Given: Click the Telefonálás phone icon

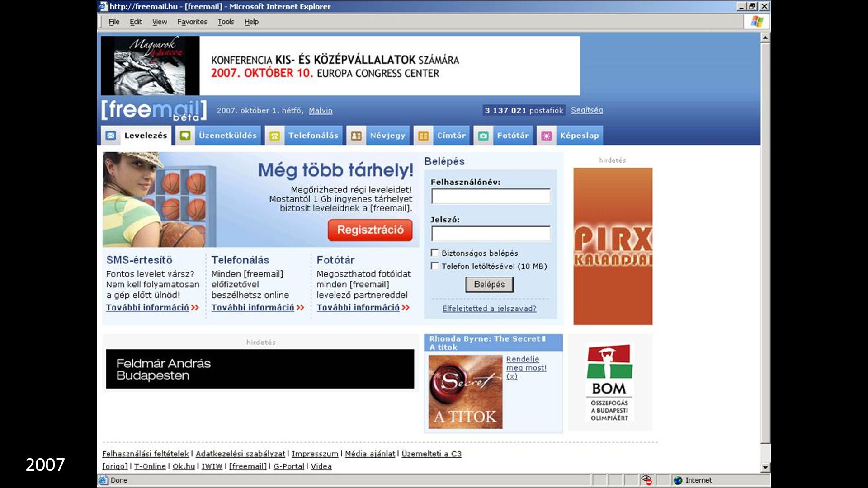Looking at the screenshot, I should (274, 136).
